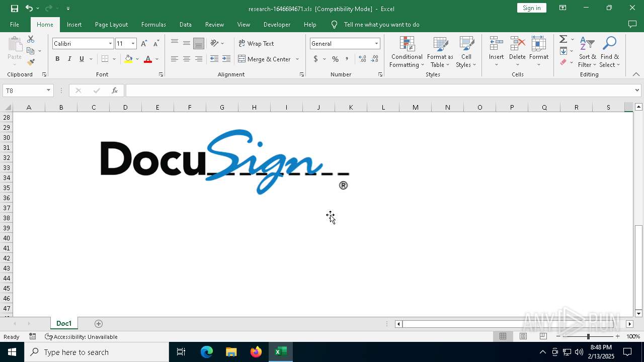Toggle Underline formatting
Viewport: 644px width, 362px height.
(x=82, y=59)
